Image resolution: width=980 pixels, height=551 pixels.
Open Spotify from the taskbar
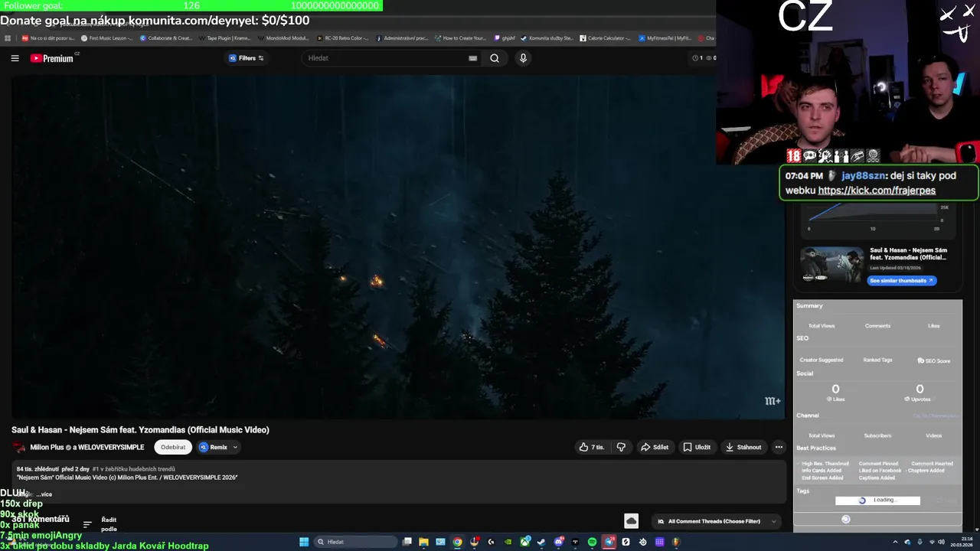592,542
